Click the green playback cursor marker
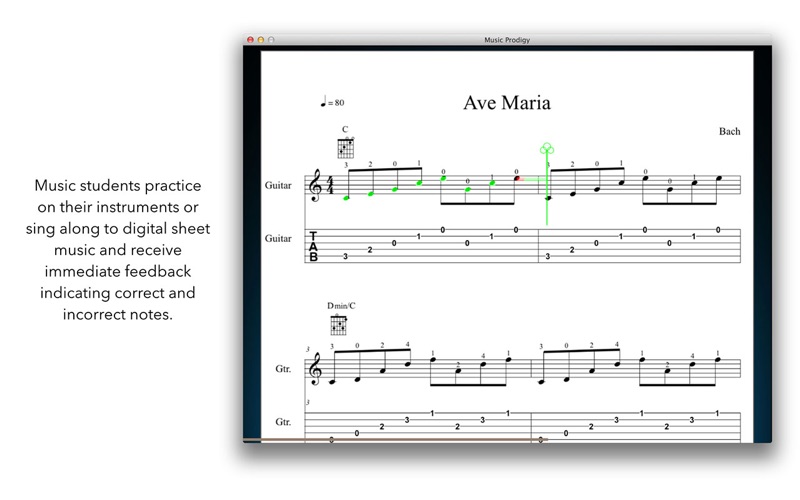This screenshot has height=500, width=800. pyautogui.click(x=547, y=184)
